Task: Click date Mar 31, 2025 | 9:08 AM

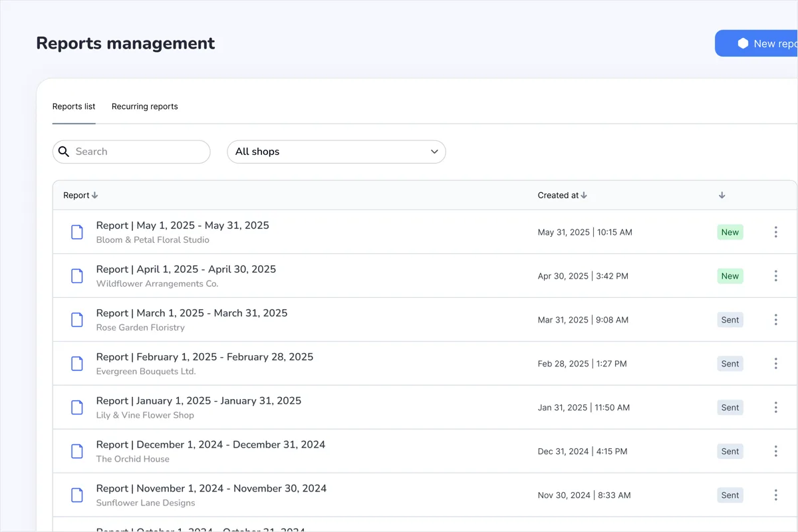Action: tap(583, 321)
